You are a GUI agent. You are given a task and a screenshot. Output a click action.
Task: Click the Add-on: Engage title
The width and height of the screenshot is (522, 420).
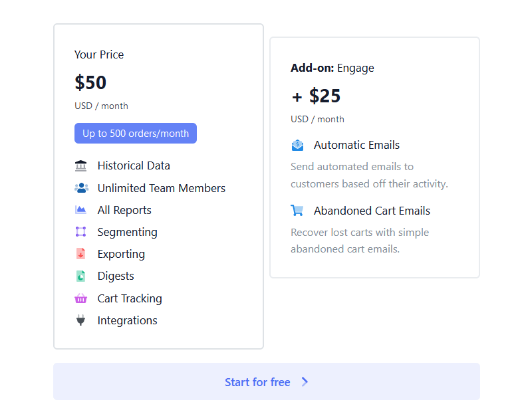click(332, 68)
